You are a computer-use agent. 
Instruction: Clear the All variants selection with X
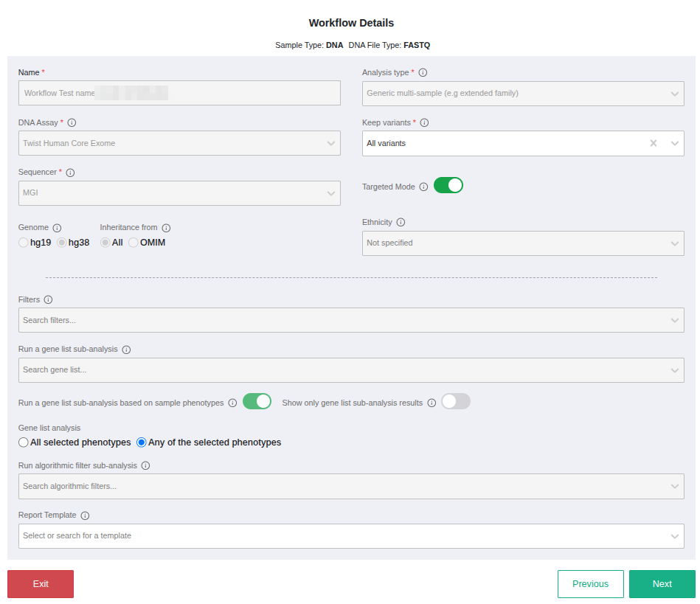653,143
